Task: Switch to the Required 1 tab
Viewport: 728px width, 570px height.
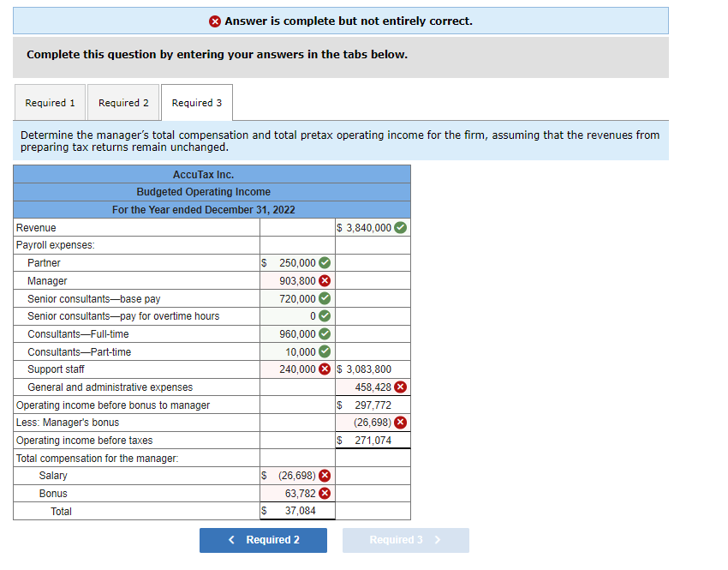Action: (50, 102)
